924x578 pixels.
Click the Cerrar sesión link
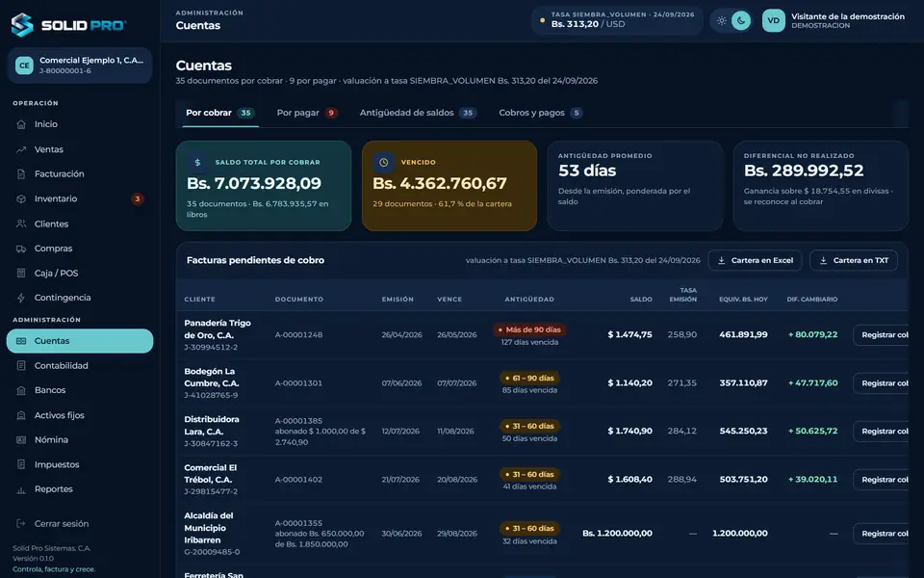pos(62,524)
